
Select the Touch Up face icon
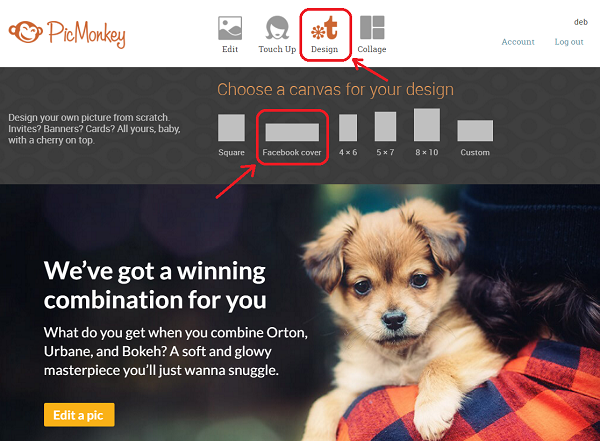[277, 28]
